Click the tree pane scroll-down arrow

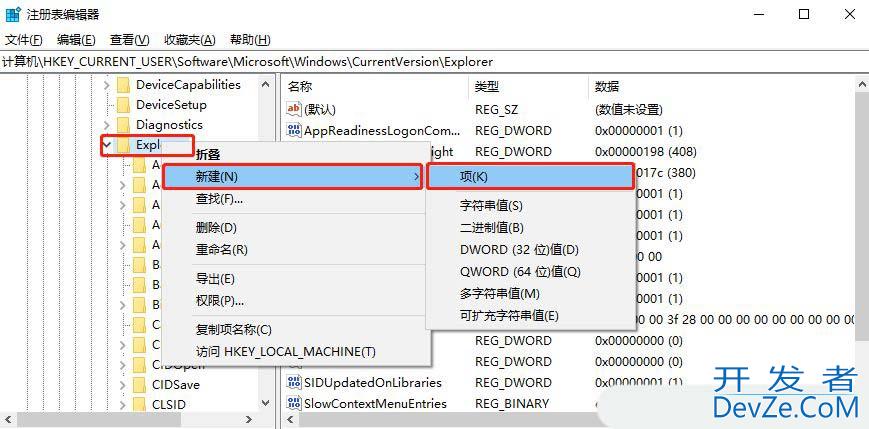click(x=265, y=404)
